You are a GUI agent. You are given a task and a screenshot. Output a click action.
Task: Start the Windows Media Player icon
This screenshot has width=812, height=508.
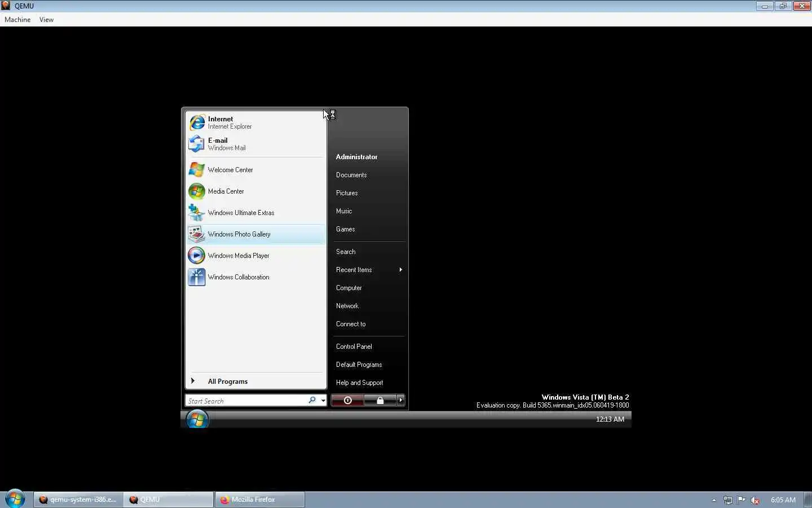[197, 255]
